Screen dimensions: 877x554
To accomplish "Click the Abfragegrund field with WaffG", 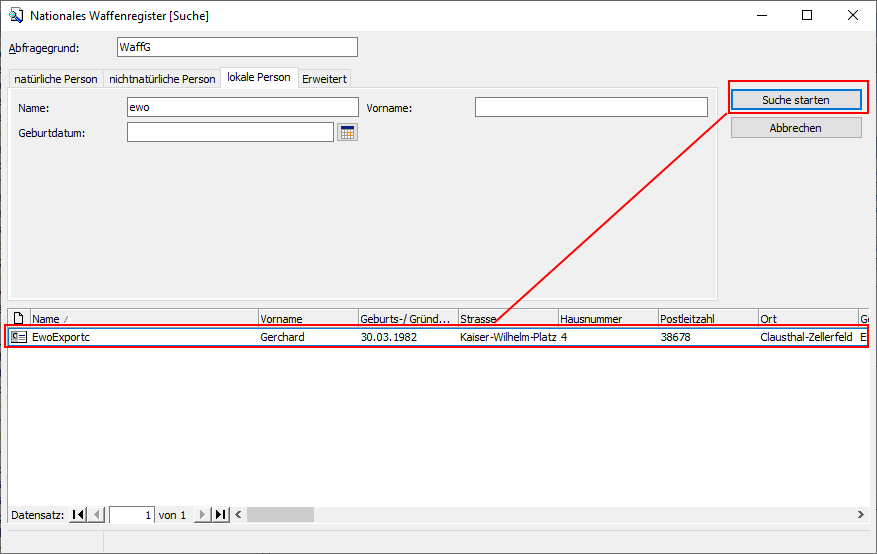I will [x=236, y=48].
